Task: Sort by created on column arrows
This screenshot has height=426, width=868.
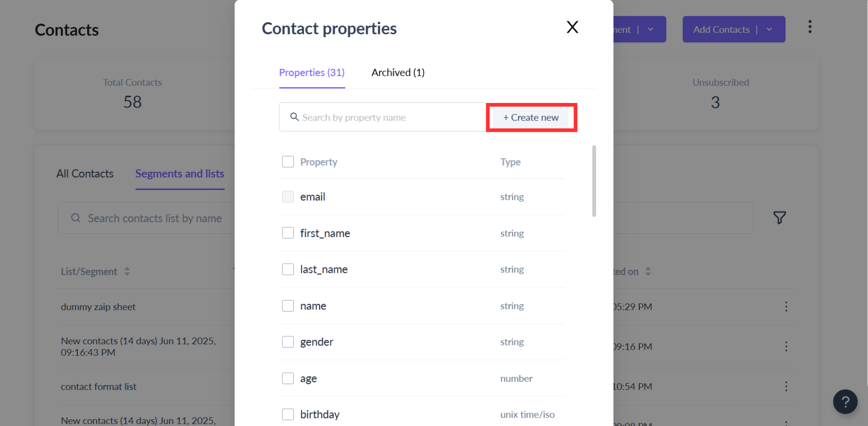Action: pyautogui.click(x=648, y=272)
